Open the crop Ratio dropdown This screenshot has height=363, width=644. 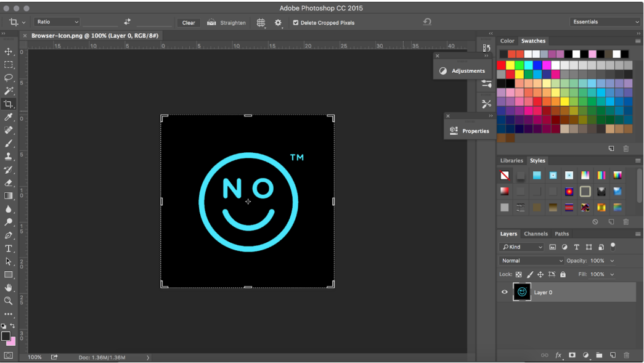tap(56, 22)
